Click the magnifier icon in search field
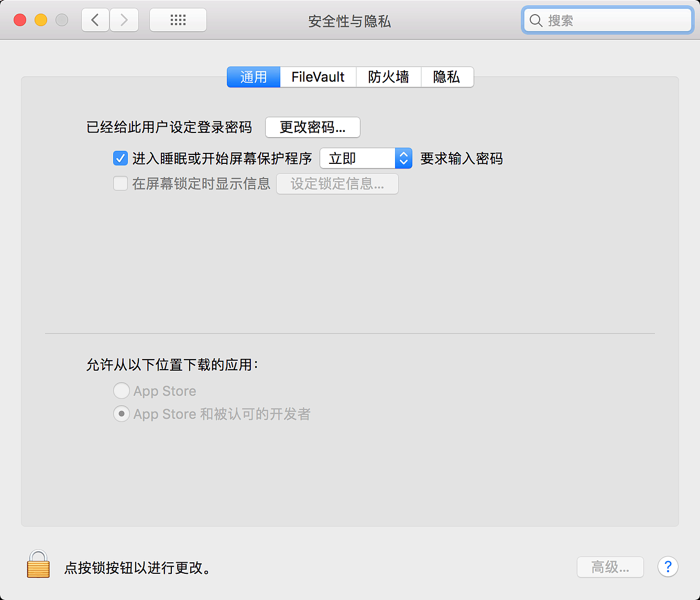This screenshot has width=700, height=600. (535, 21)
